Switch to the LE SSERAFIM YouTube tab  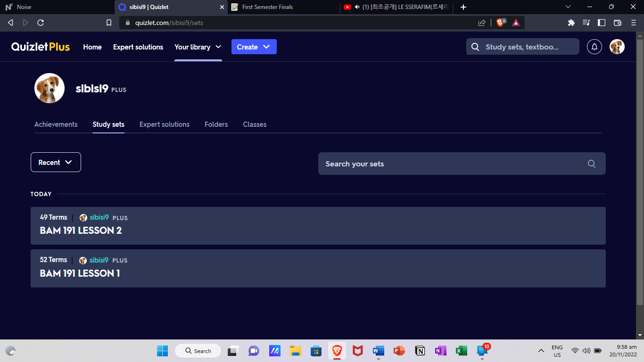[397, 7]
